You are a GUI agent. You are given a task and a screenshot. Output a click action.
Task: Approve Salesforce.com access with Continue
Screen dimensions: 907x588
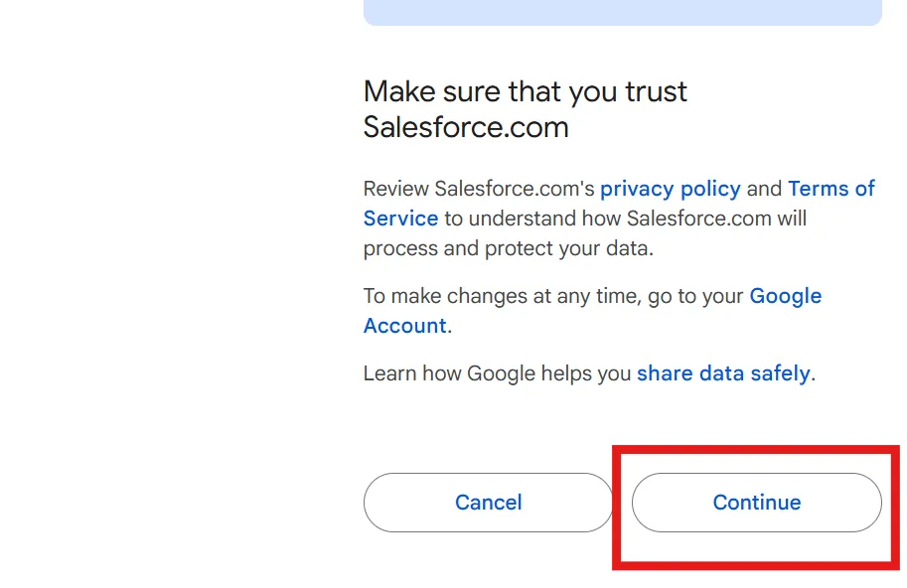[756, 503]
